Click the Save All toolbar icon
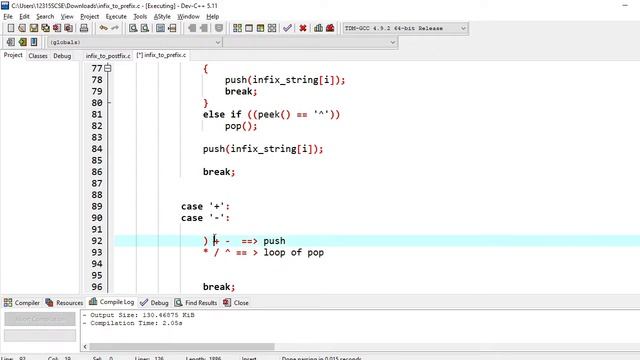640x360 pixels. [x=45, y=28]
